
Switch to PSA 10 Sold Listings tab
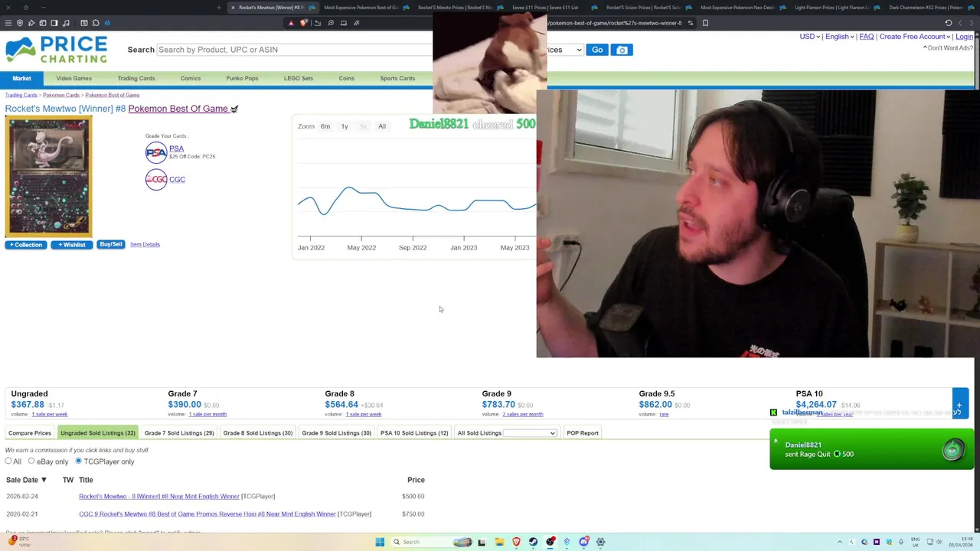pos(414,433)
